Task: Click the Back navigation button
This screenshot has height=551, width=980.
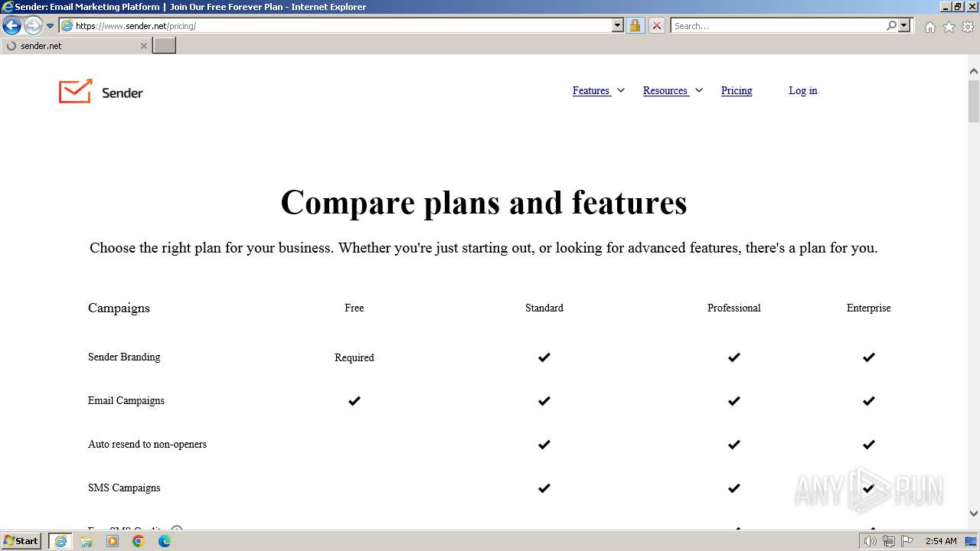Action: 11,26
